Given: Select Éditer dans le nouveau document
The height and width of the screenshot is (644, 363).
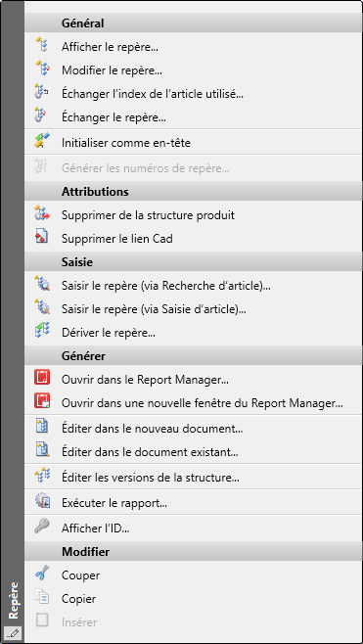Looking at the screenshot, I should coord(193,429).
